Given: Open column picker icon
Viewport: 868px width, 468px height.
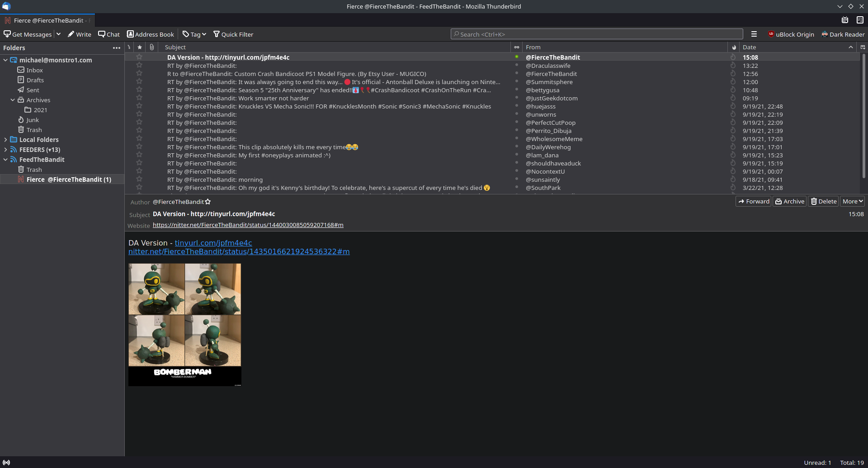Looking at the screenshot, I should 863,47.
